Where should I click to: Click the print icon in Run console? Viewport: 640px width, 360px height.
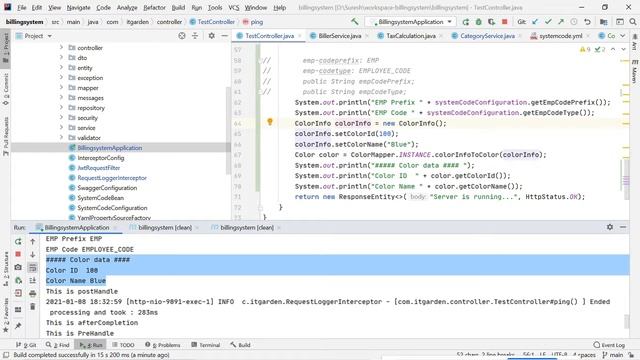tap(33, 293)
